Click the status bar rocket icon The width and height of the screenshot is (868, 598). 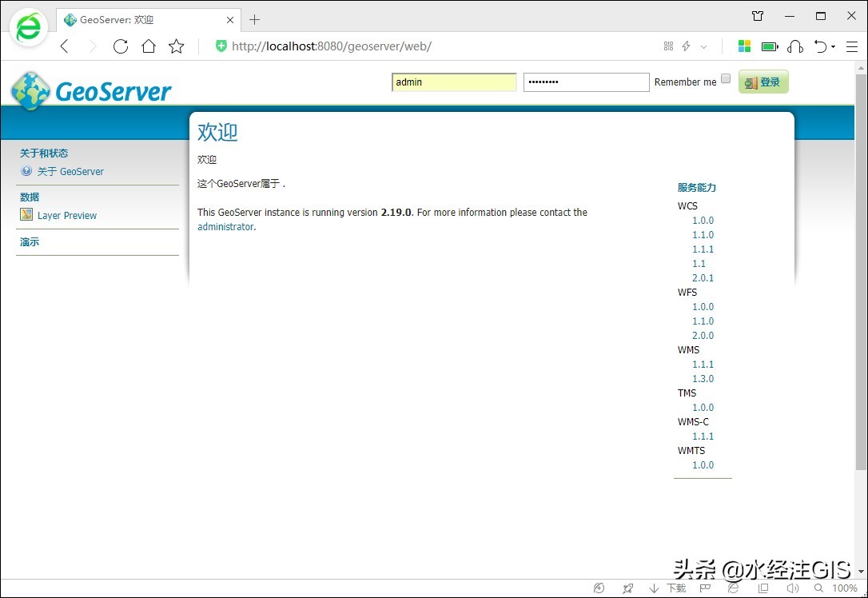pyautogui.click(x=627, y=588)
